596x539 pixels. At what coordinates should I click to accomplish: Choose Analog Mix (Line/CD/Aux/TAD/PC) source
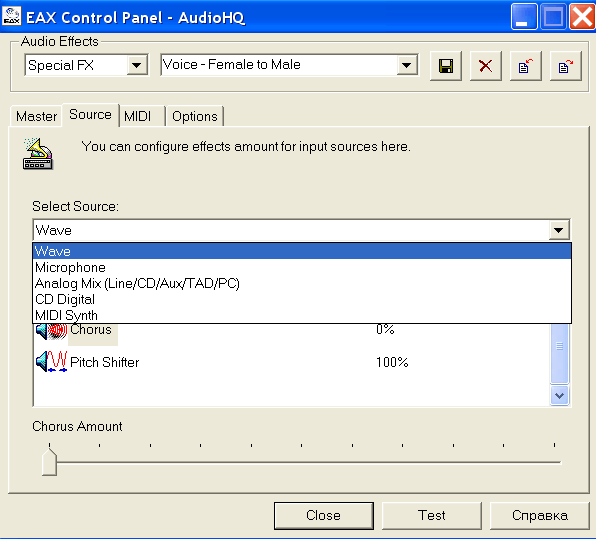(x=302, y=283)
